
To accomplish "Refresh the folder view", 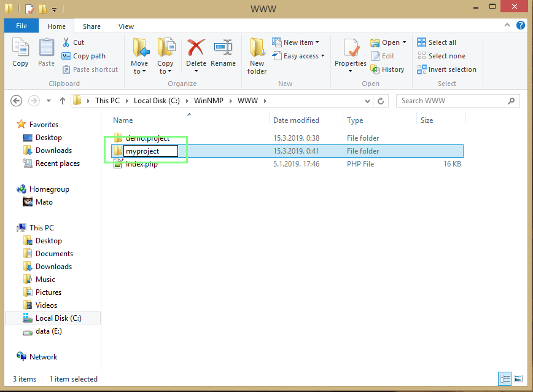I will click(381, 101).
